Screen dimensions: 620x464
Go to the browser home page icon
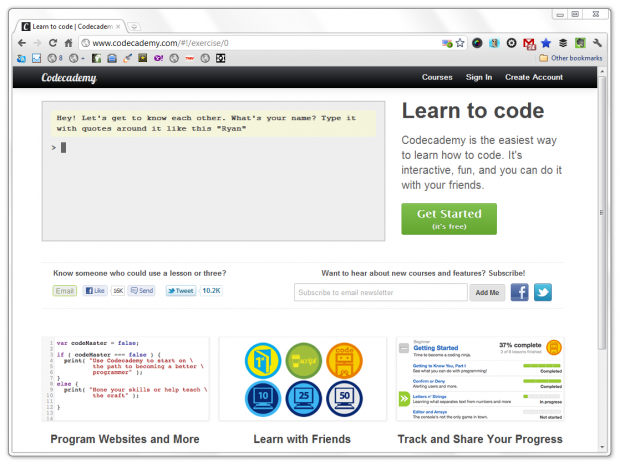(68, 43)
